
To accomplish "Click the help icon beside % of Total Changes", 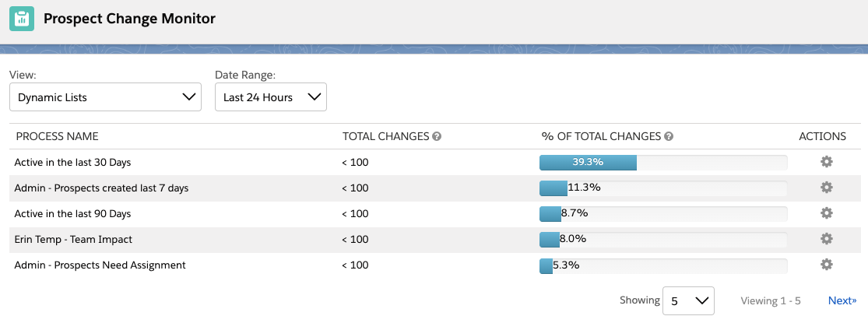I will point(669,136).
